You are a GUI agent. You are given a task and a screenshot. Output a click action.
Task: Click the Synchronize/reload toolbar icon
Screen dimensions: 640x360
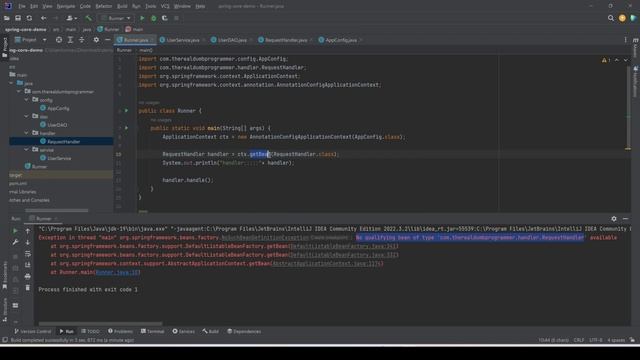[x=29, y=18]
